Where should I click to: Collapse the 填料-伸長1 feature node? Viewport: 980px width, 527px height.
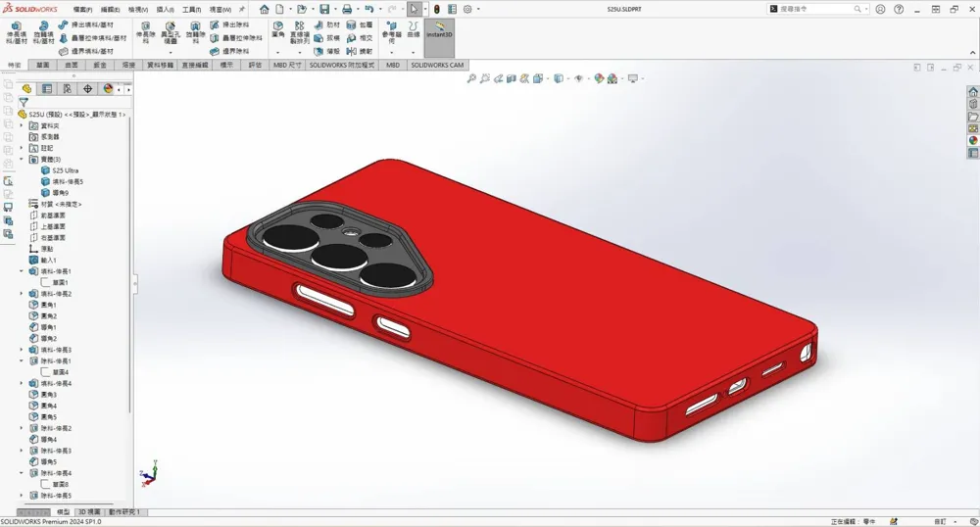click(22, 271)
